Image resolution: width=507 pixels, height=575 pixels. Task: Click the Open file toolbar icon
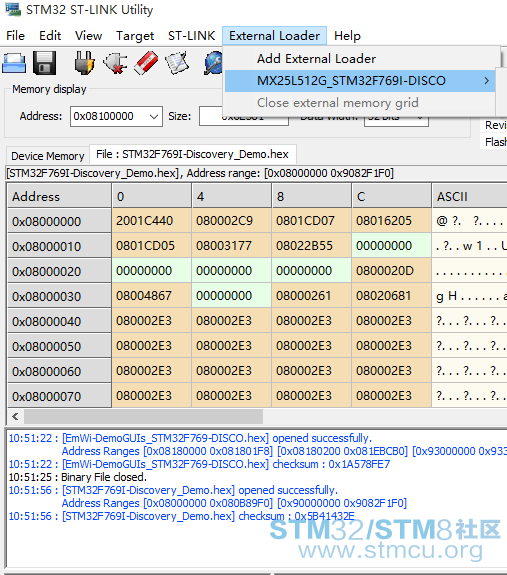coord(14,63)
